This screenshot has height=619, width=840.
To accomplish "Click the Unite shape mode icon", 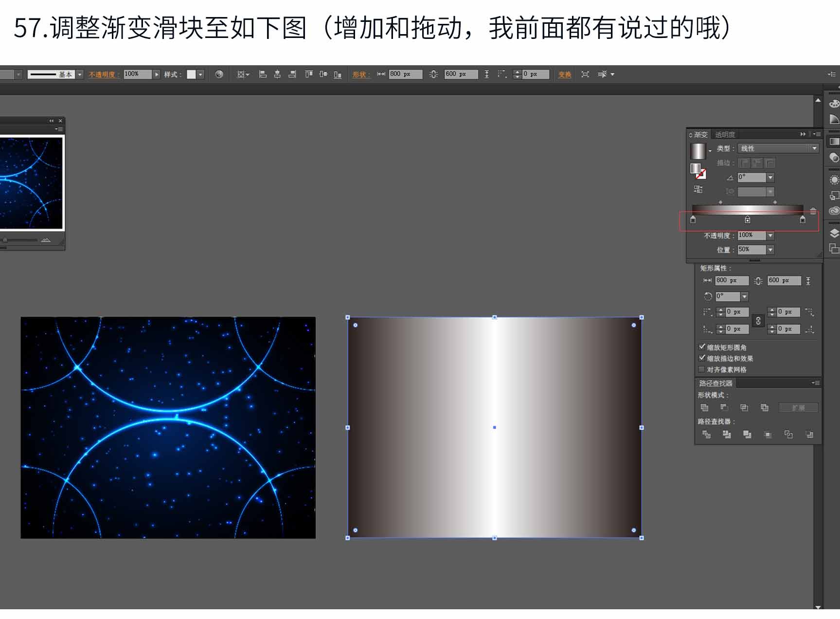I will 704,407.
